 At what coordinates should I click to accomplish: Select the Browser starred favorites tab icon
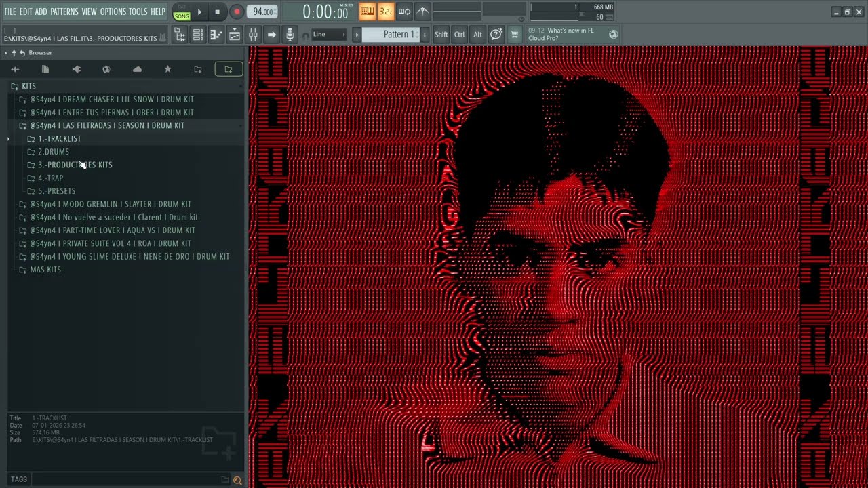[167, 69]
